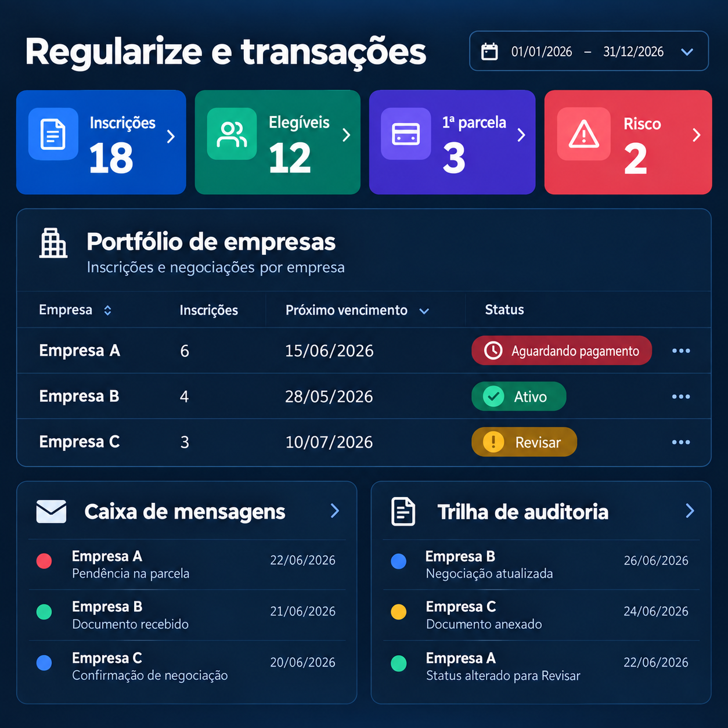
Task: Click the Portfólio de empresas heading
Action: (x=211, y=242)
